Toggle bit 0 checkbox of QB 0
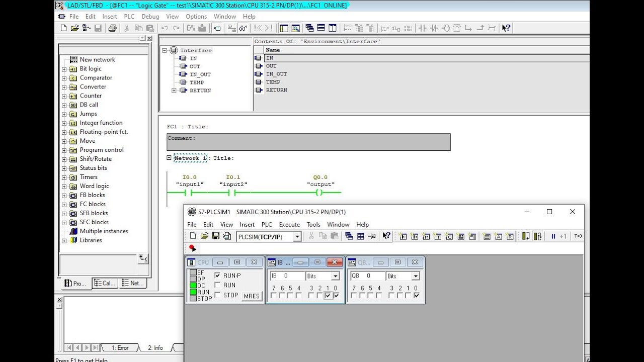The height and width of the screenshot is (362, 644). click(417, 296)
